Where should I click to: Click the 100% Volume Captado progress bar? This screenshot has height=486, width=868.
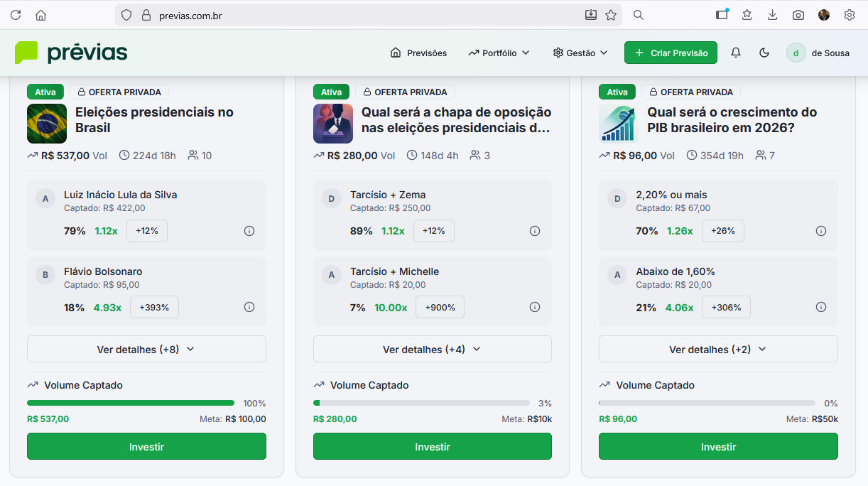coord(131,403)
